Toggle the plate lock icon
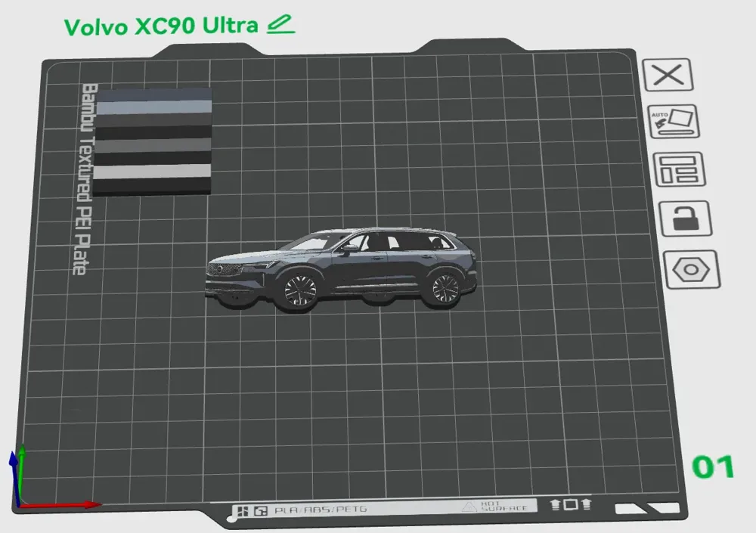 685,218
